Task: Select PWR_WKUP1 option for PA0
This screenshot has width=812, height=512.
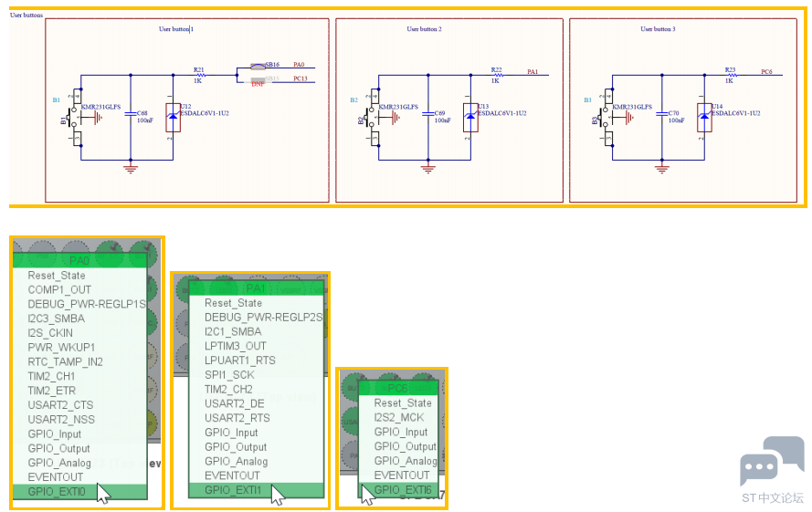Action: [x=61, y=348]
